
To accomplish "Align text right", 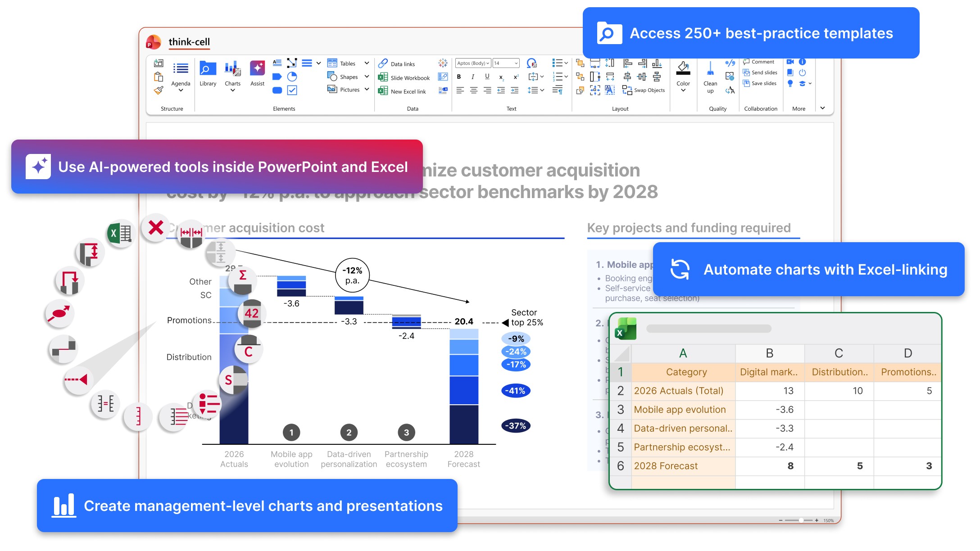I will [x=487, y=90].
